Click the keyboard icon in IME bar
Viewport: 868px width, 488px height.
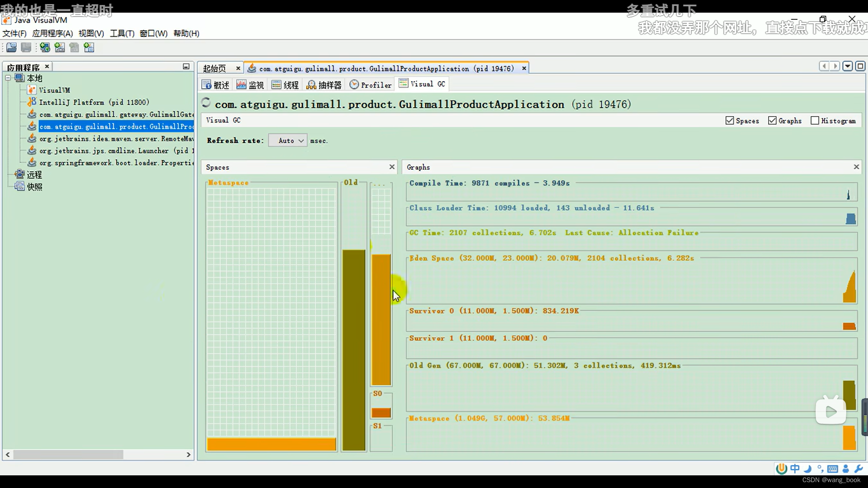[x=833, y=469]
